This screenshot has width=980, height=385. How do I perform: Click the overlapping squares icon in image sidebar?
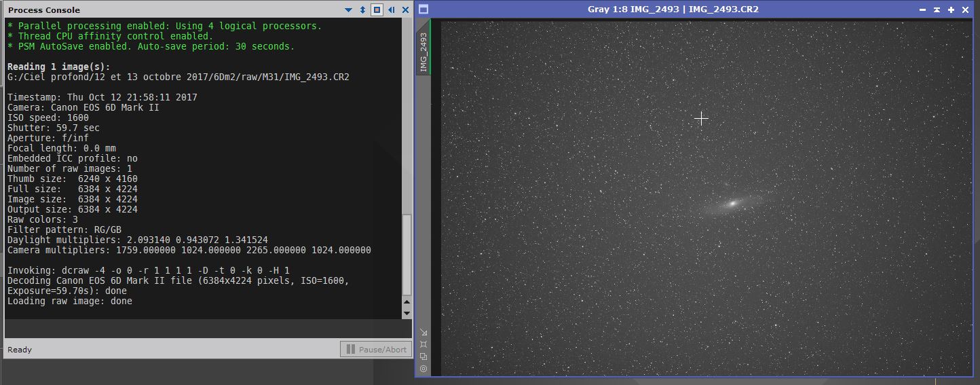423,356
